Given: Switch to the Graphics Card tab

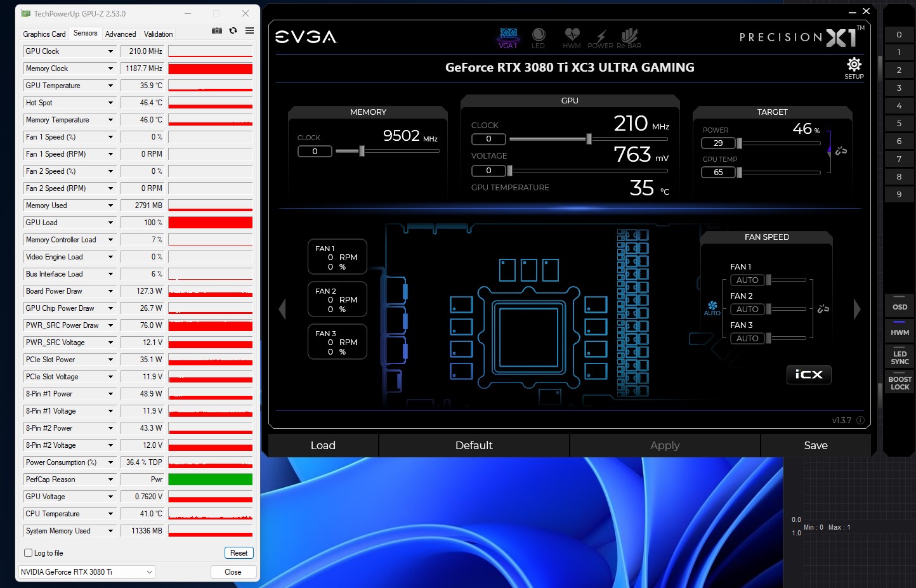Looking at the screenshot, I should pos(44,34).
